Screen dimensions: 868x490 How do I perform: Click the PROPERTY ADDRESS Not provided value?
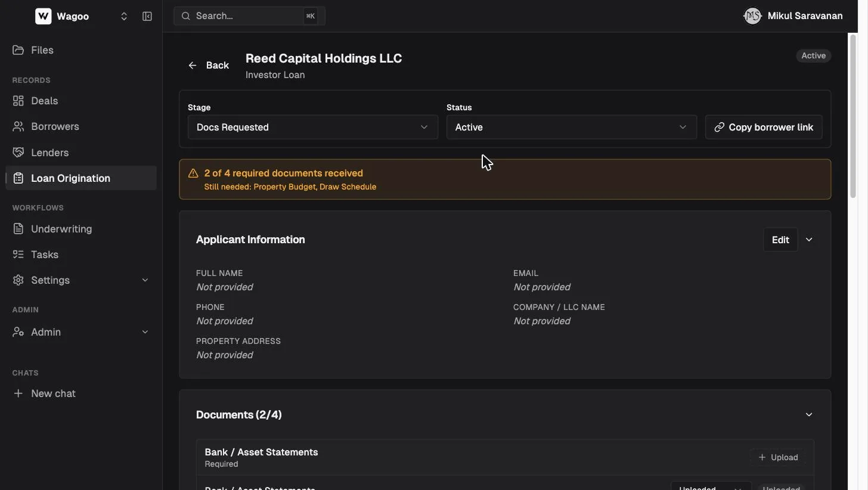pyautogui.click(x=225, y=355)
